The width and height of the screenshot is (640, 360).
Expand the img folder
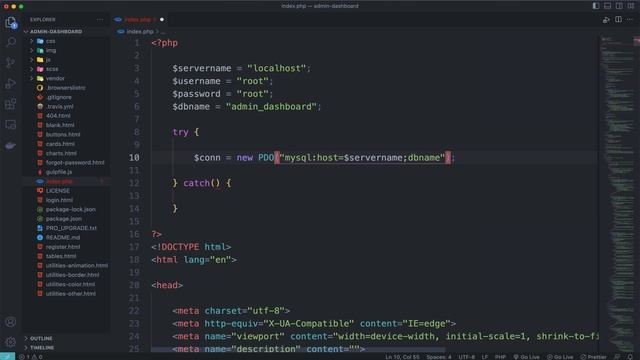(x=65, y=50)
